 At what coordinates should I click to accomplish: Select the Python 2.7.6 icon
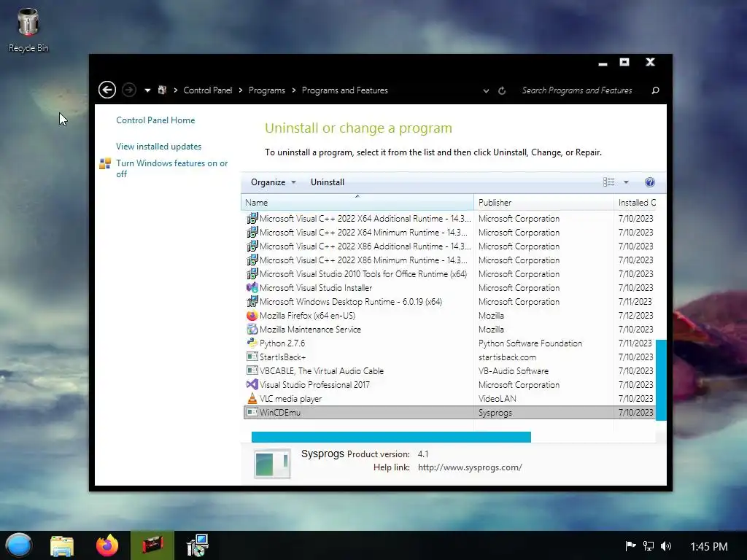[x=252, y=343]
